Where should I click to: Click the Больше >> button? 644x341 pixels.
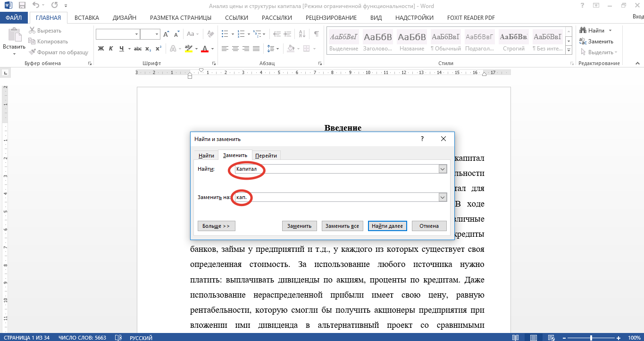click(216, 226)
